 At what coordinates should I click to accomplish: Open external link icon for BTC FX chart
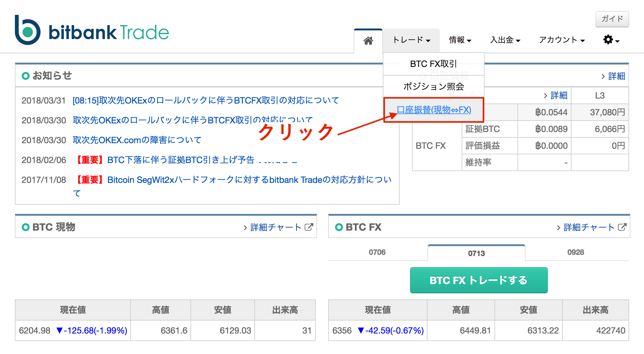coord(622,227)
